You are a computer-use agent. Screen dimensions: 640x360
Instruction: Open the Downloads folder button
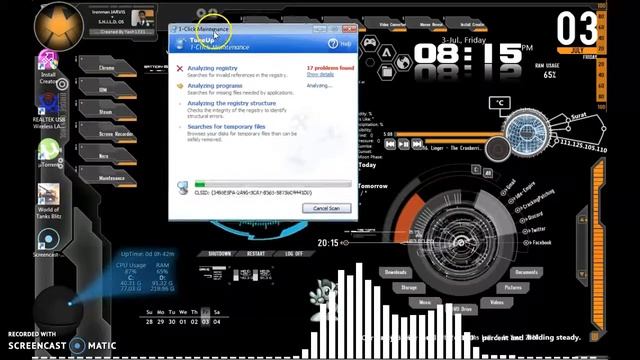(396, 272)
